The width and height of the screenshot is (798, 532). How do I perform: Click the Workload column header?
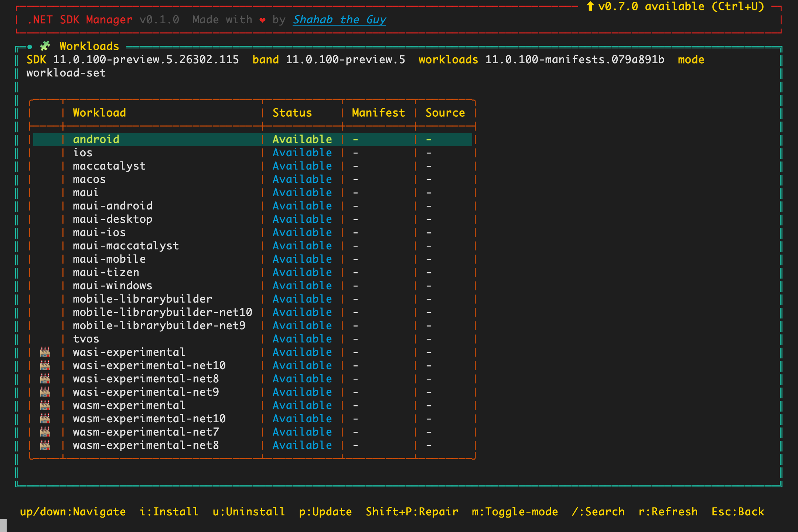coord(99,113)
